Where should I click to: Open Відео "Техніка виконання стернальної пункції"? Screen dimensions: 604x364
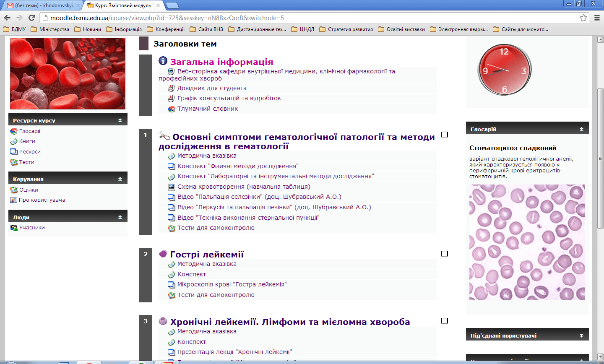pyautogui.click(x=248, y=218)
